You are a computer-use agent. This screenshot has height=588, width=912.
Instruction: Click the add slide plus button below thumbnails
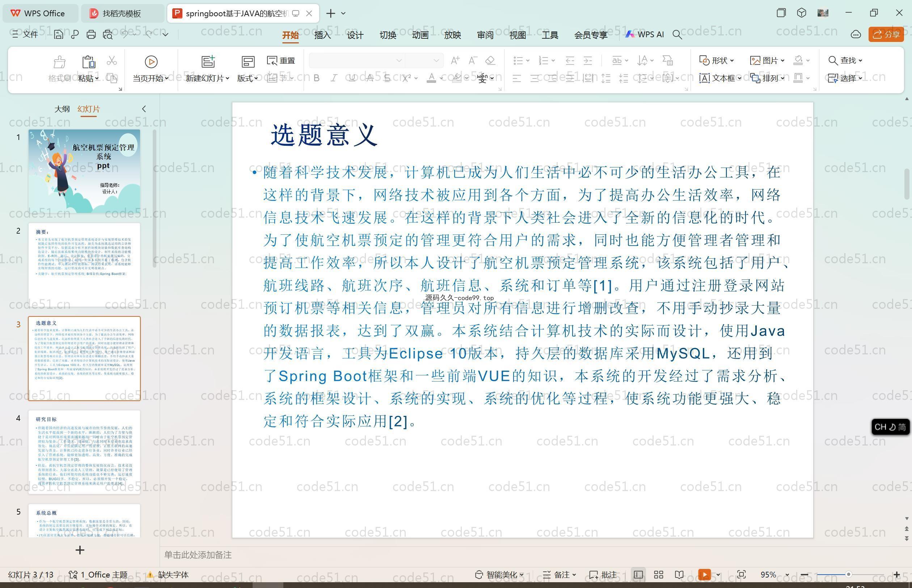tap(80, 550)
